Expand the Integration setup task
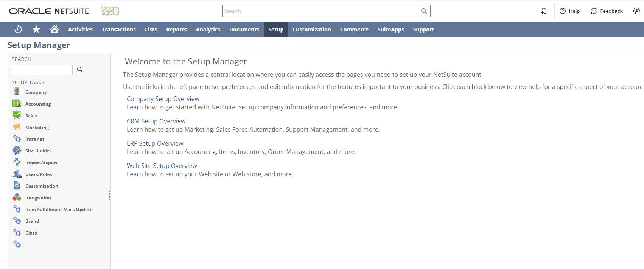The image size is (644, 269). click(x=38, y=198)
